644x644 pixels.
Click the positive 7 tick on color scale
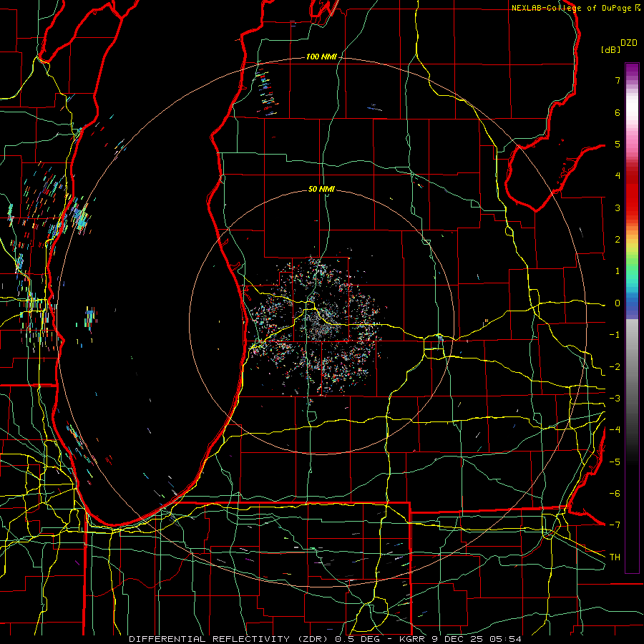click(618, 80)
